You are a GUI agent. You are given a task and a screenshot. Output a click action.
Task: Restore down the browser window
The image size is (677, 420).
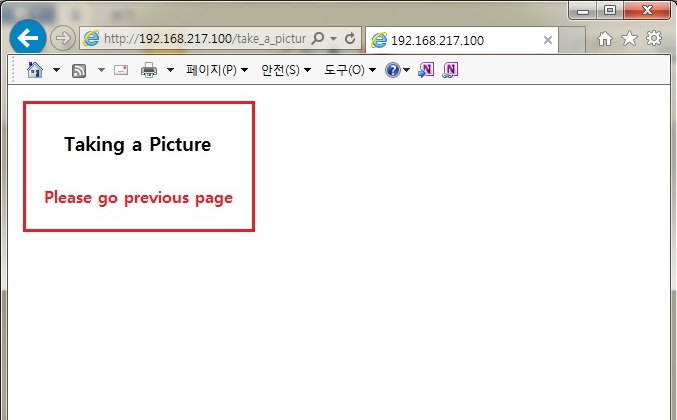coord(610,10)
